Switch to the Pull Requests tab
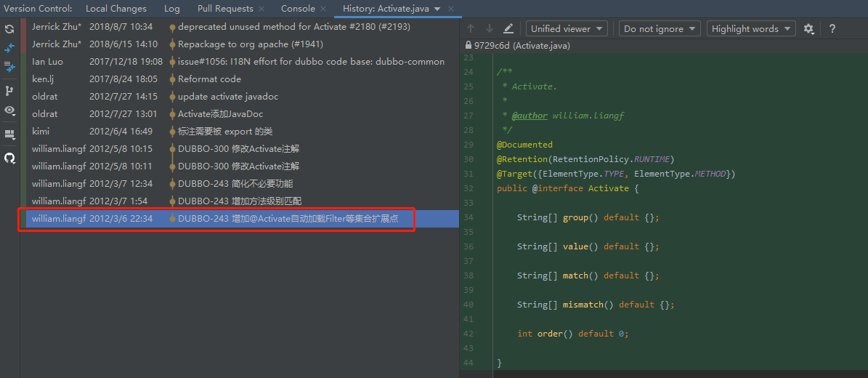This screenshot has height=378, width=868. click(225, 9)
